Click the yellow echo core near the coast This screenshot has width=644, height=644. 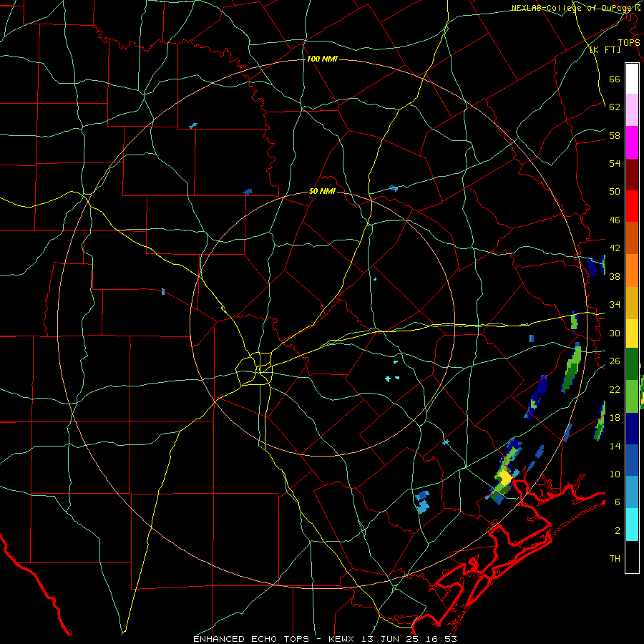point(504,479)
